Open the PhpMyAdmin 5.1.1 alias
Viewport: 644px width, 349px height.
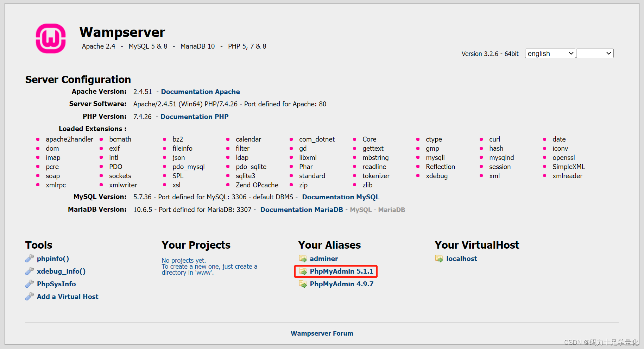[342, 271]
